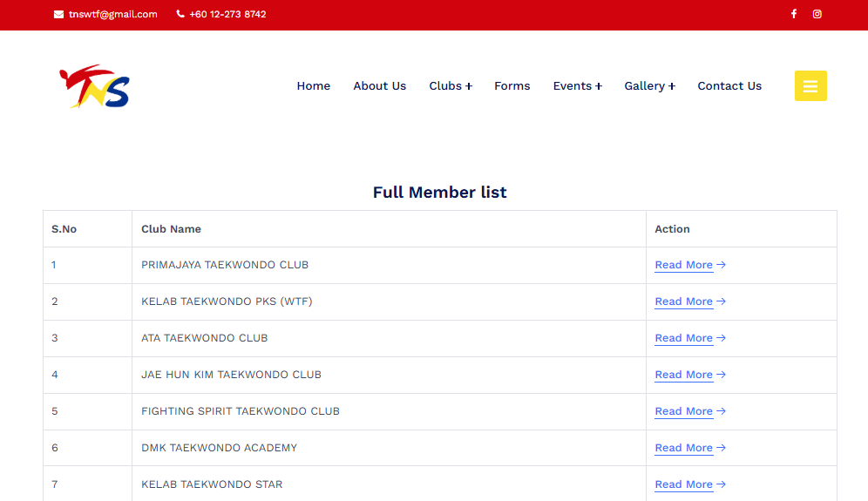Click the Full Member list heading

(439, 192)
